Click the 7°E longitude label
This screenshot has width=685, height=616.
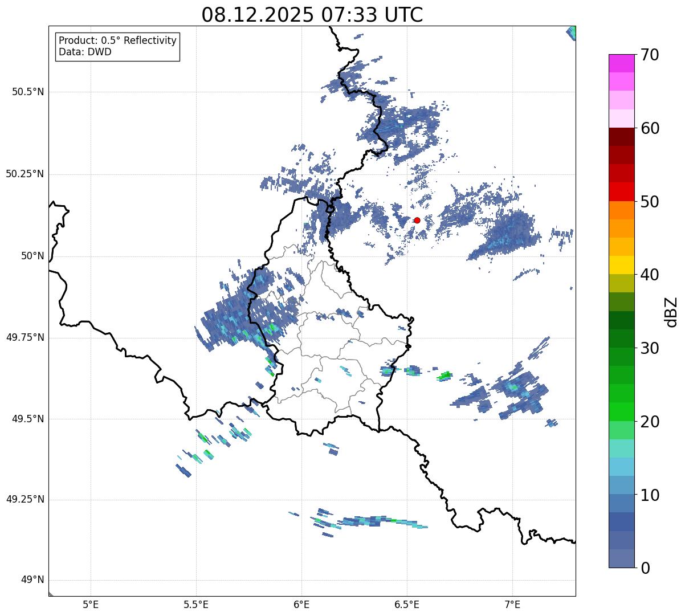click(x=512, y=604)
